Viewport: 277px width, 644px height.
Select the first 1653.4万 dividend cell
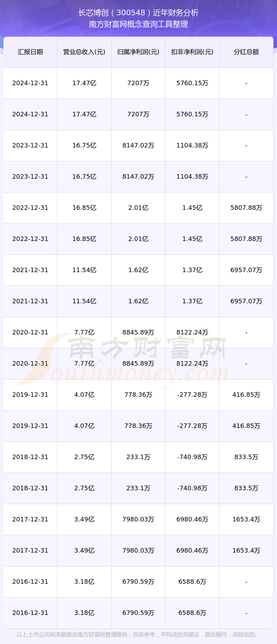(246, 519)
